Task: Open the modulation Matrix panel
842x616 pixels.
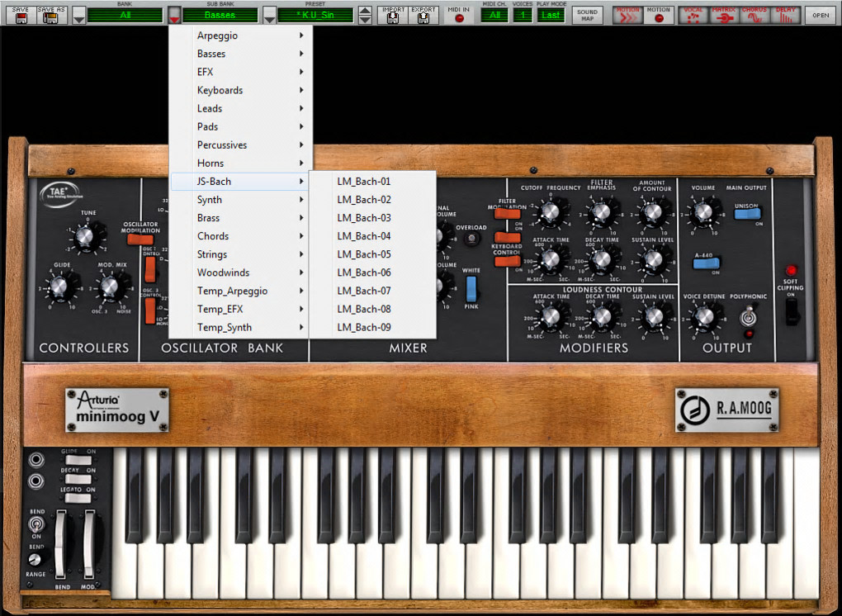Action: point(724,15)
